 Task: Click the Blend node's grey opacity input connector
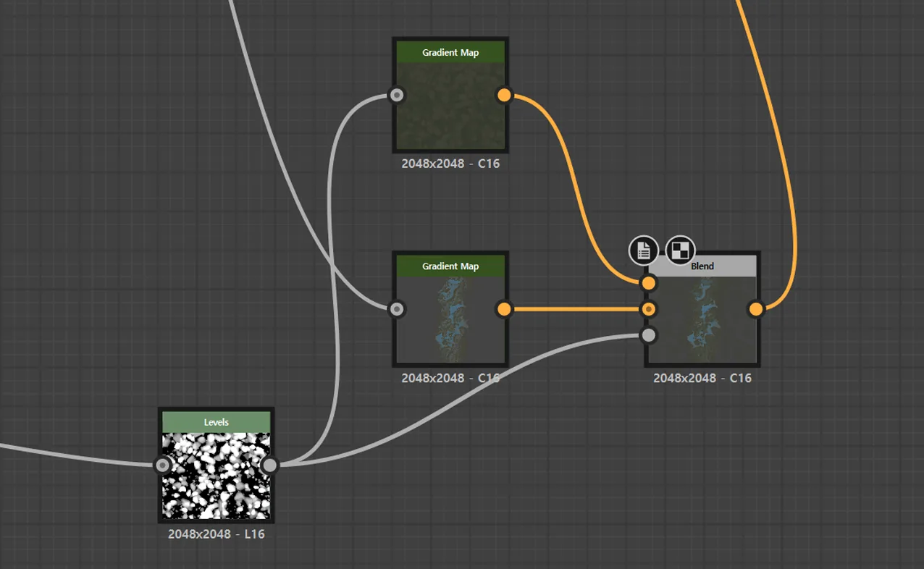click(x=649, y=335)
